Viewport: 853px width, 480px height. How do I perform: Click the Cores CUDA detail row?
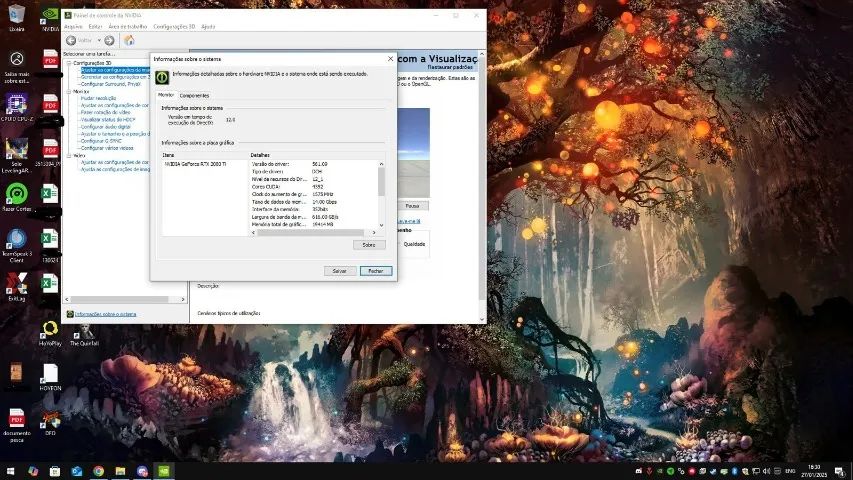pos(314,187)
